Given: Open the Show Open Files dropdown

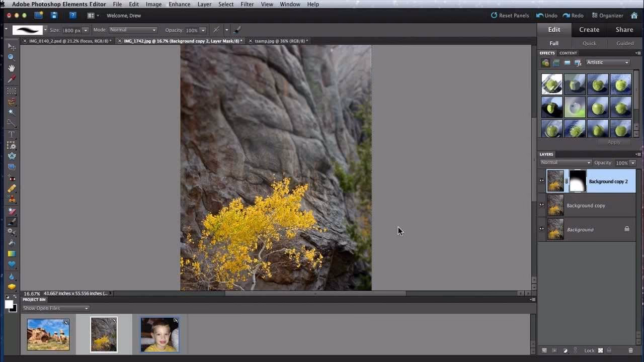Looking at the screenshot, I should click(55, 308).
